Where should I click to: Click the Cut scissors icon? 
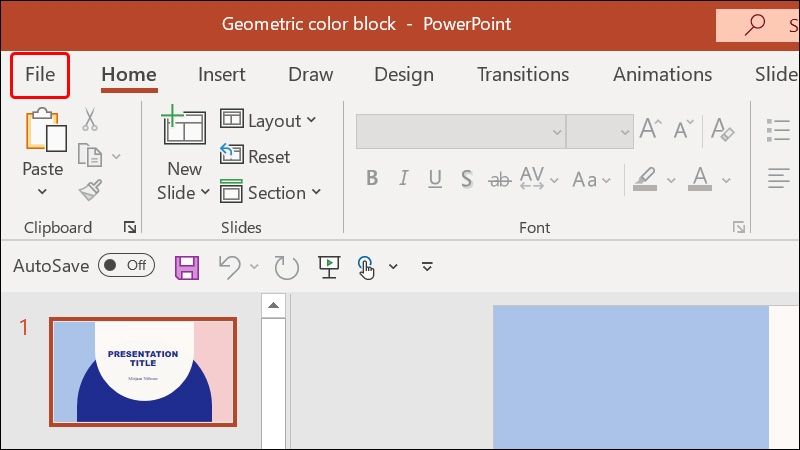(90, 119)
